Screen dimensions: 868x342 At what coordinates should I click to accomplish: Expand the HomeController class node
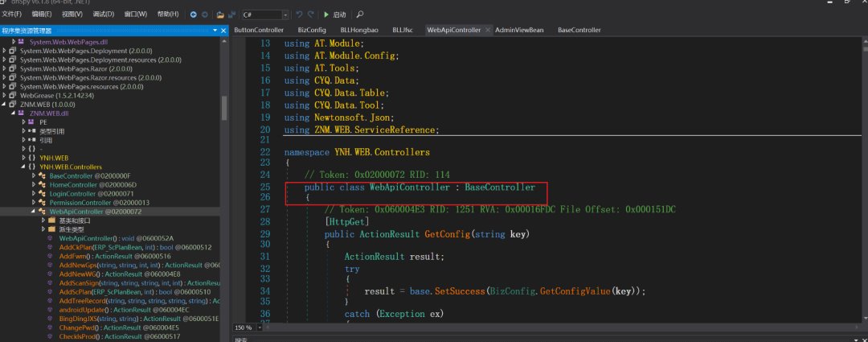coord(33,184)
